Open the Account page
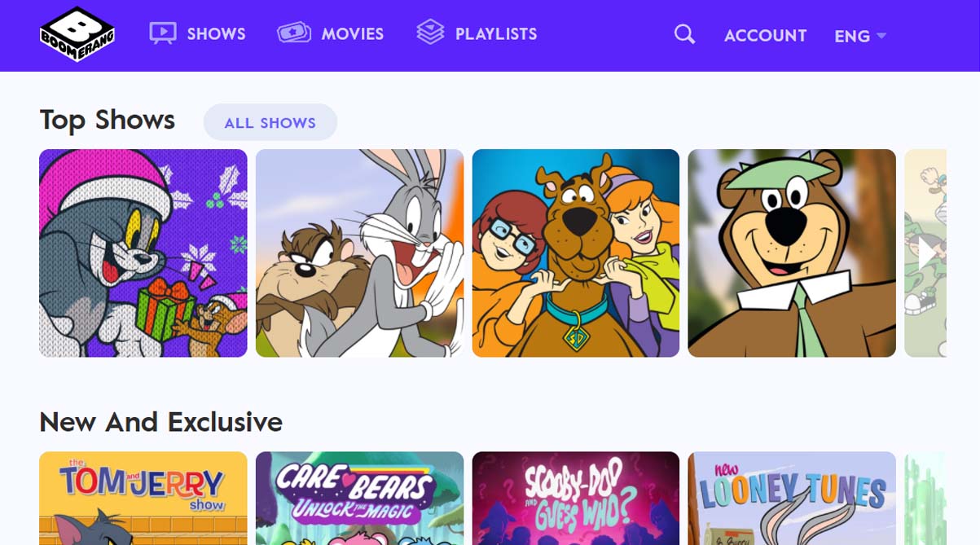980x545 pixels. 765,36
